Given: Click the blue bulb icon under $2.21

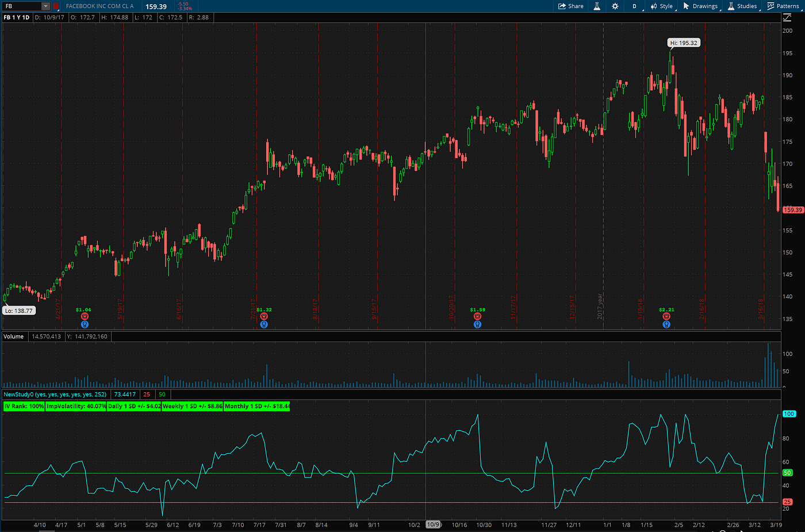Looking at the screenshot, I should pyautogui.click(x=666, y=324).
